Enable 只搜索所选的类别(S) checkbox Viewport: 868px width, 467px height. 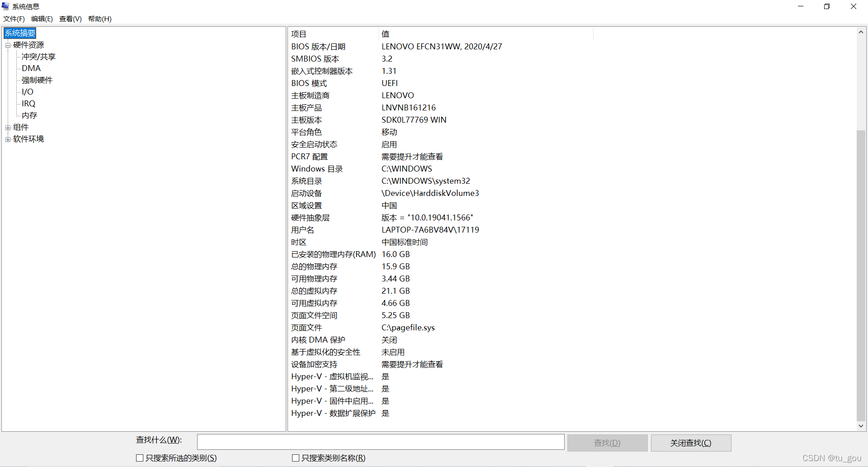click(x=140, y=458)
